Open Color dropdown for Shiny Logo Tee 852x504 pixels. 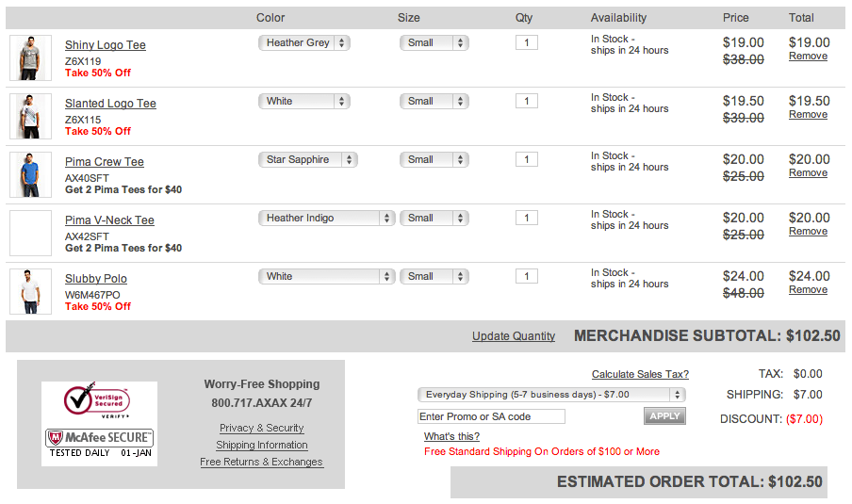pos(303,43)
